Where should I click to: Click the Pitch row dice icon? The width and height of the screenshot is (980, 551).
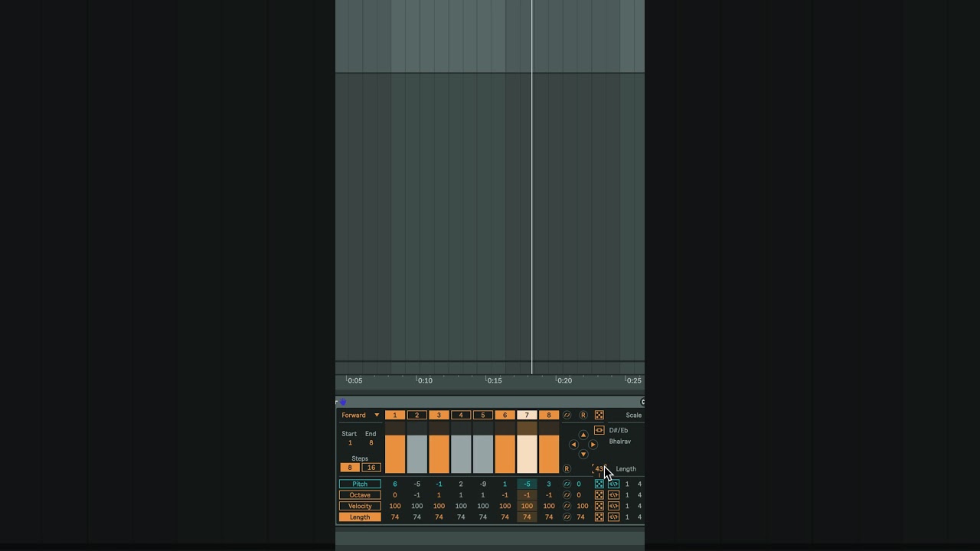click(x=599, y=484)
